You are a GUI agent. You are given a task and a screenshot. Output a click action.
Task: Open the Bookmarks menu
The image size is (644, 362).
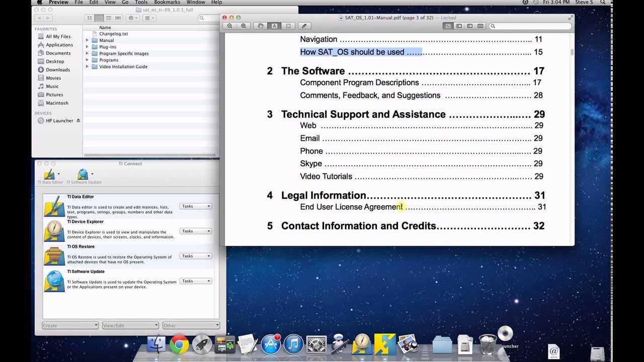[x=167, y=3]
